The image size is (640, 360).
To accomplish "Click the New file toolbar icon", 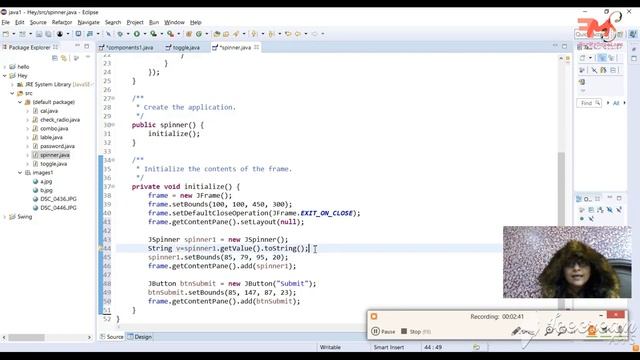I will pyautogui.click(x=6, y=34).
